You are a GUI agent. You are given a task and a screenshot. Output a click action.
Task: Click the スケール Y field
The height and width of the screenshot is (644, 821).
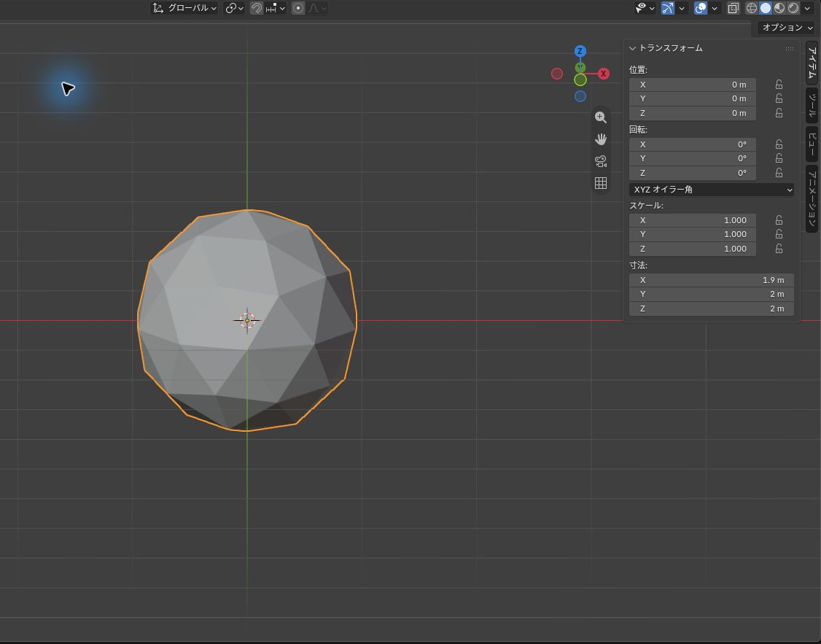[692, 234]
